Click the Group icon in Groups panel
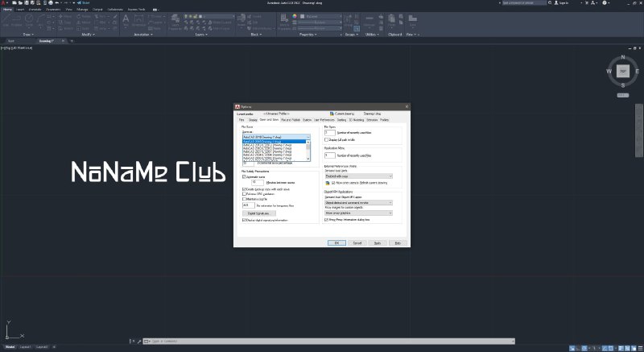The width and height of the screenshot is (644, 352). coord(349,19)
